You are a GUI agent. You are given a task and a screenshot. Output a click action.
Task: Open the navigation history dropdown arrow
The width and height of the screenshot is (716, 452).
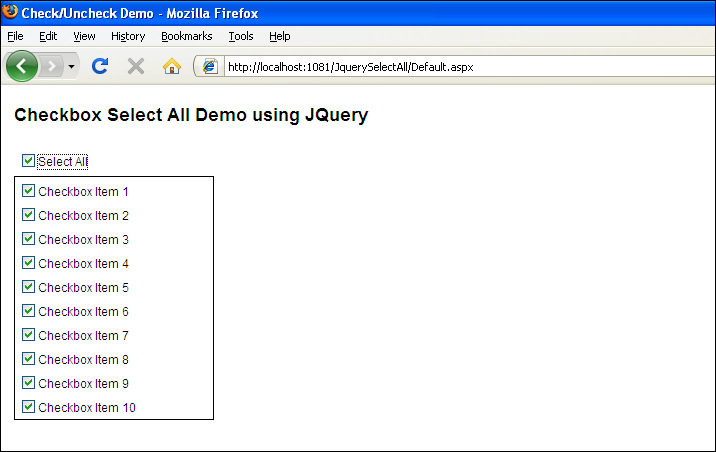pos(71,67)
